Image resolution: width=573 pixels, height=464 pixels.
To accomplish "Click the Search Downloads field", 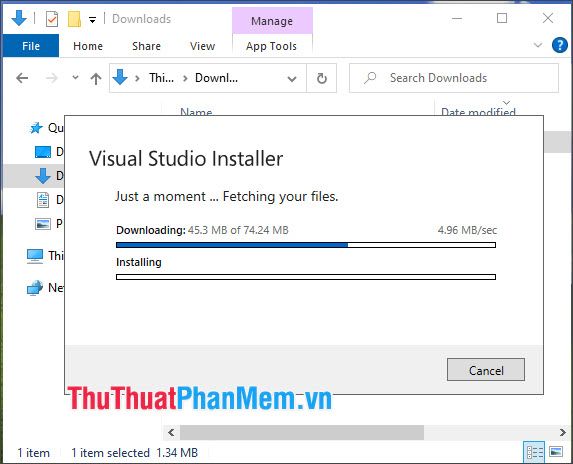I will (x=454, y=78).
